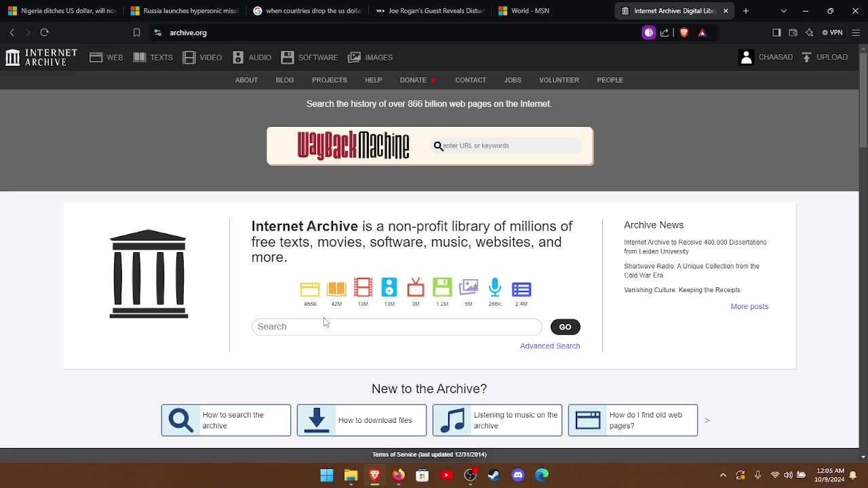Screen dimensions: 868x488
Task: Switch to the Google search tab about dollar
Action: tap(307, 11)
